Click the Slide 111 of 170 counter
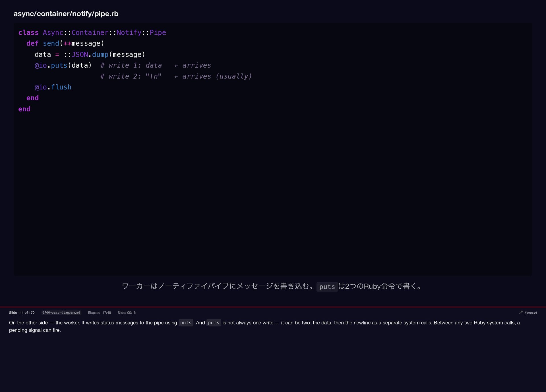Image resolution: width=546 pixels, height=392 pixels. [22, 312]
